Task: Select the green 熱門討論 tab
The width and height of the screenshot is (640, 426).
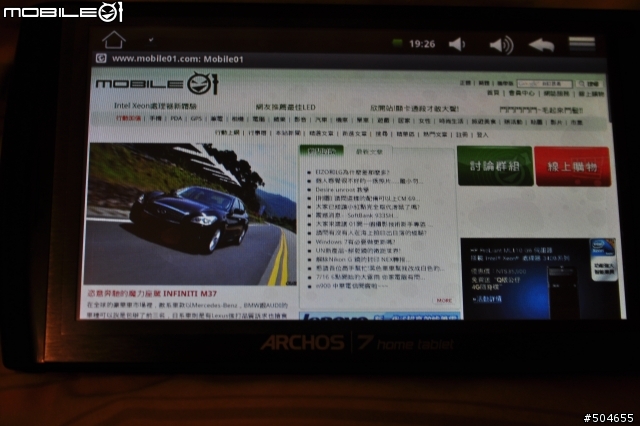Action: (x=322, y=151)
